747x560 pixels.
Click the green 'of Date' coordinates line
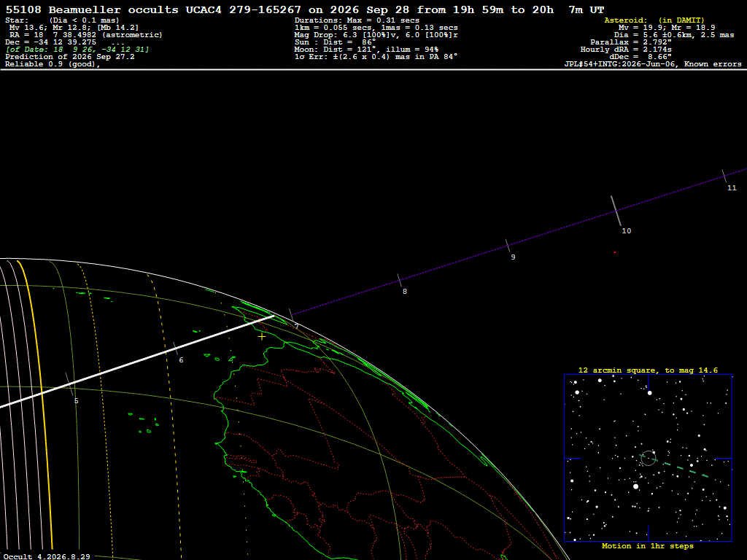tap(77, 50)
